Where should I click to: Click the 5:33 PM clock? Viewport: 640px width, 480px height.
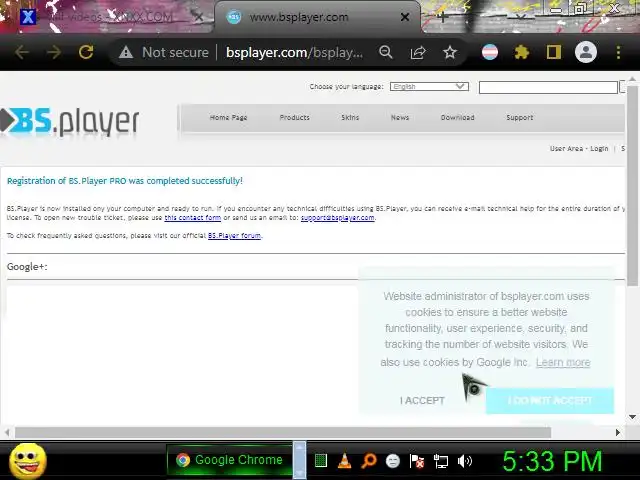pyautogui.click(x=552, y=461)
